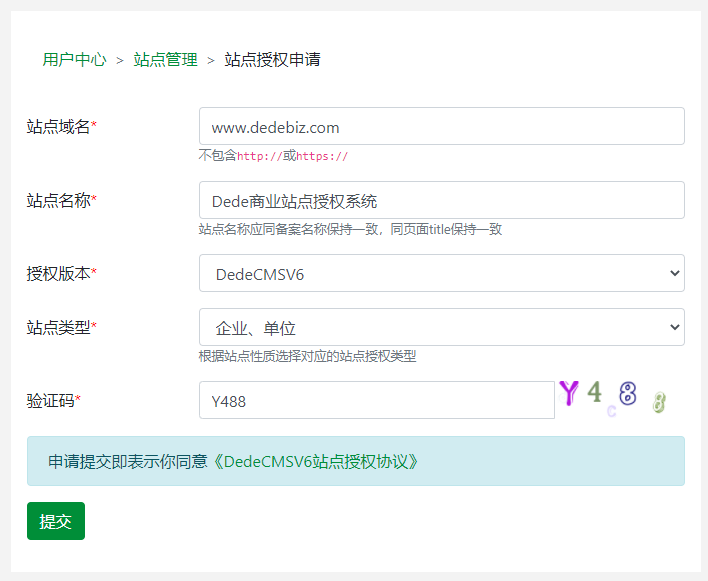Click 站点授权申请 breadcrumb text

(272, 60)
